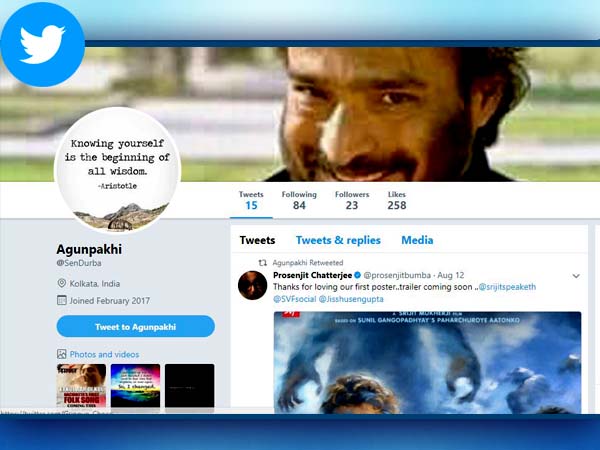This screenshot has width=600, height=450.
Task: Click the Twitter bird logo
Action: click(x=42, y=44)
